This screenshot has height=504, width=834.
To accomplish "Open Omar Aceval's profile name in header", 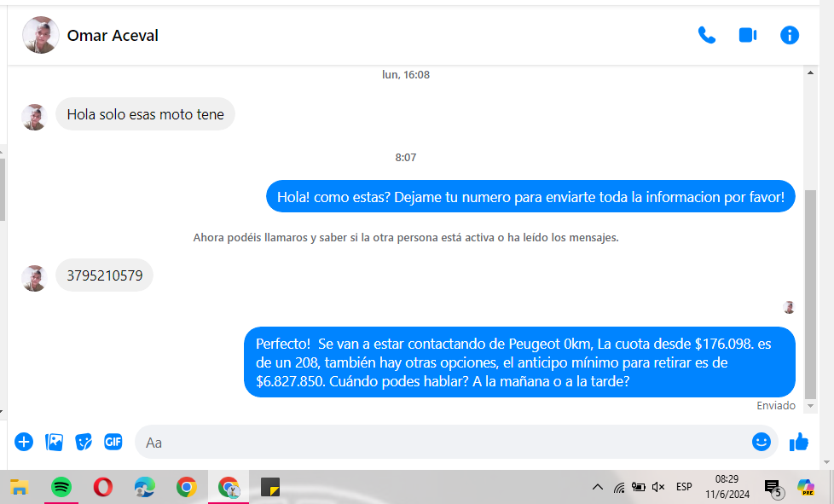I will 113,35.
